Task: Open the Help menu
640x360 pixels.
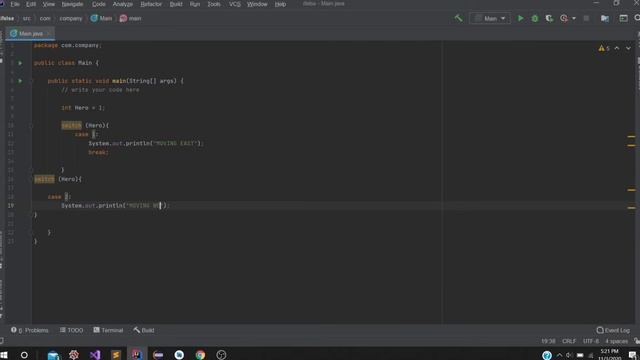Action: [280, 4]
